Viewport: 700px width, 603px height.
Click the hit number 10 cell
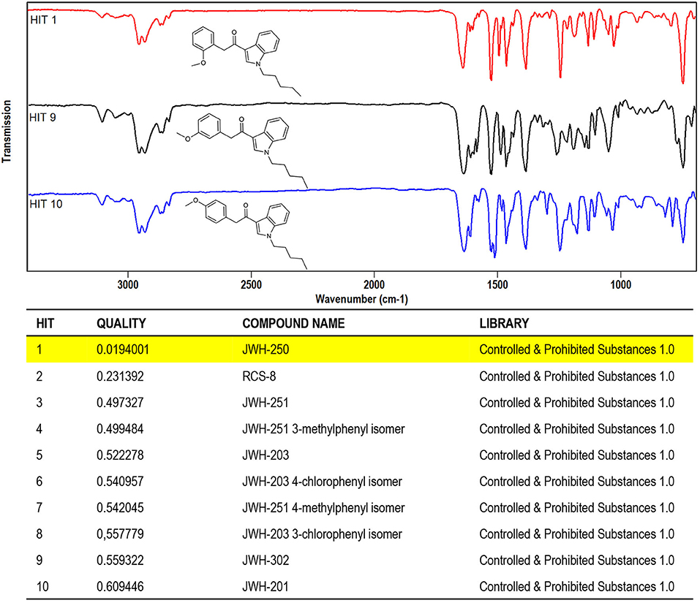[x=42, y=586]
